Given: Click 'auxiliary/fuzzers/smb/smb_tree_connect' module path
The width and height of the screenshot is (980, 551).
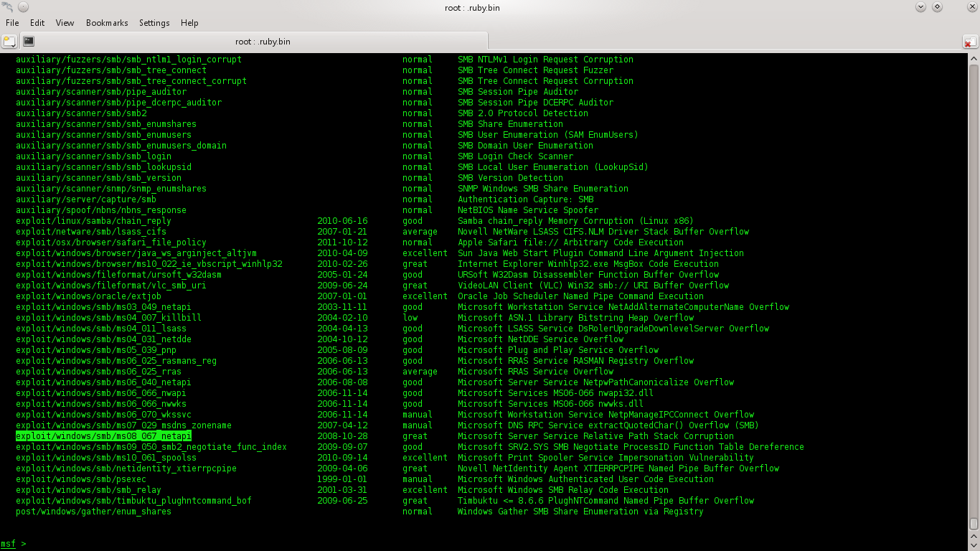Looking at the screenshot, I should coord(111,70).
